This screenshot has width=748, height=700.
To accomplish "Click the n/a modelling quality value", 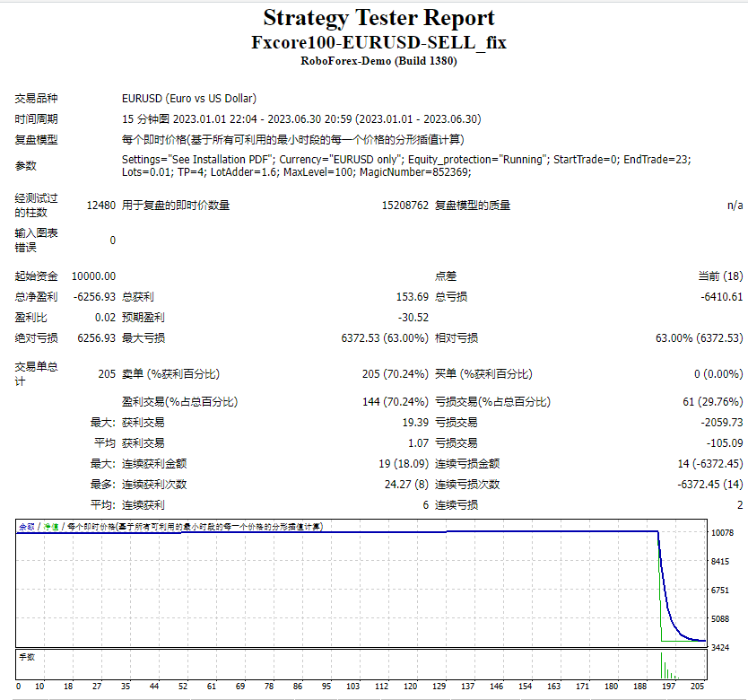I will pyautogui.click(x=735, y=206).
